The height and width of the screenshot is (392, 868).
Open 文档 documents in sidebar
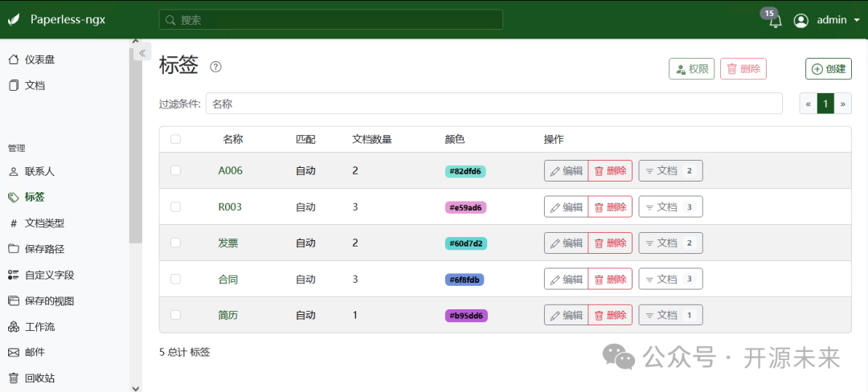click(27, 85)
